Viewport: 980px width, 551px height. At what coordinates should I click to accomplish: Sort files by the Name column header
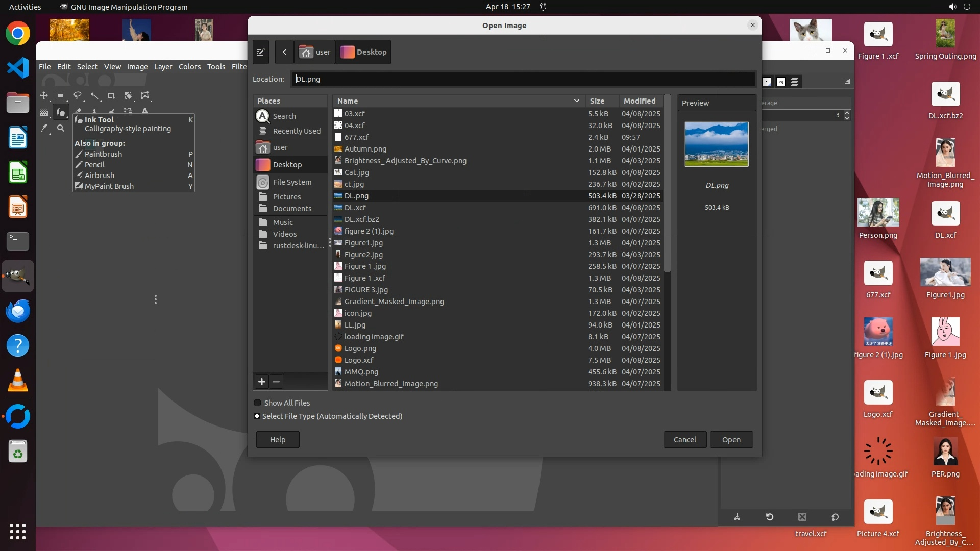pos(348,101)
